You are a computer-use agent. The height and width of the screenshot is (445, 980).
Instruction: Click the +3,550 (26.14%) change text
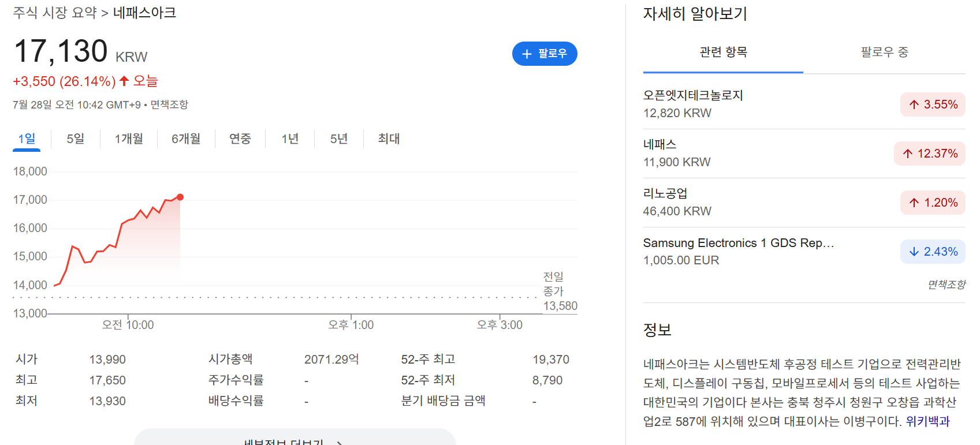coord(64,81)
